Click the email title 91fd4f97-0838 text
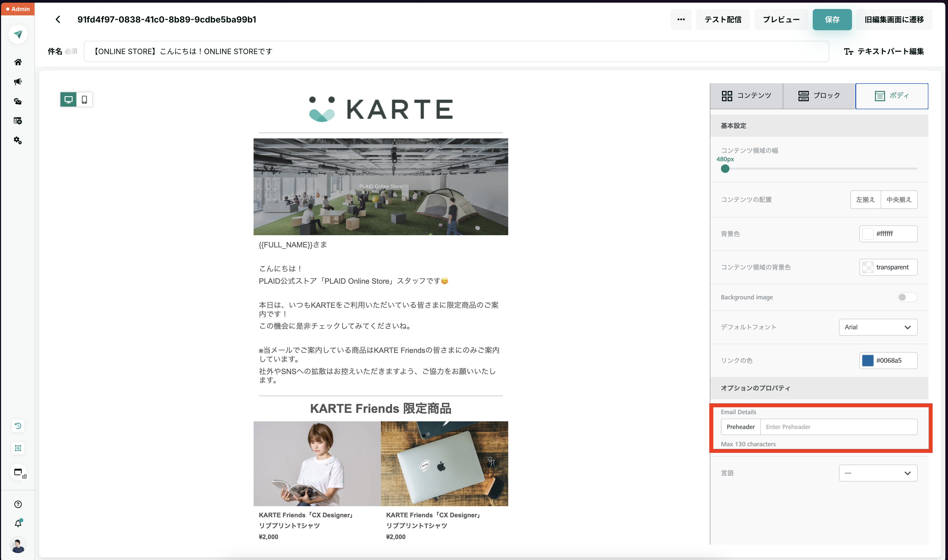This screenshot has height=560, width=948. click(x=167, y=20)
